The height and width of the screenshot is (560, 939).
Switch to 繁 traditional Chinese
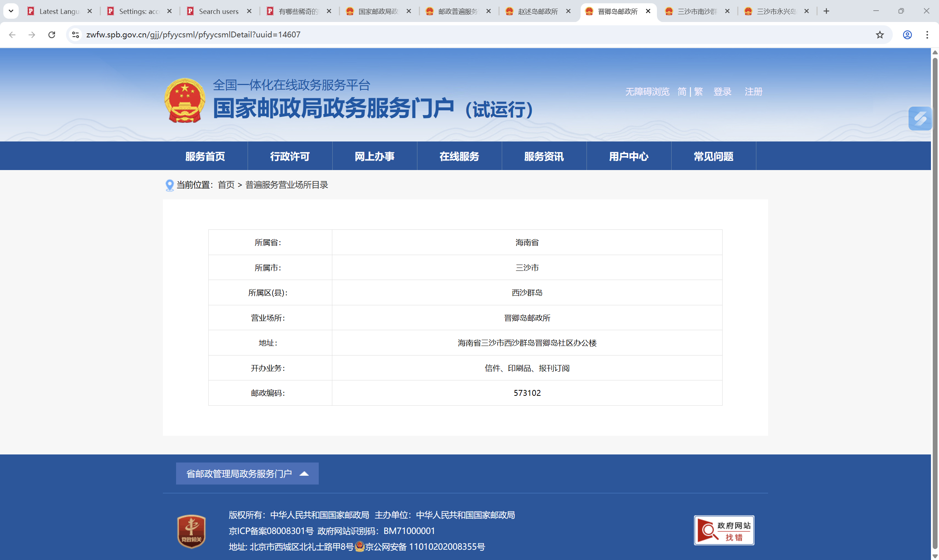pos(698,92)
